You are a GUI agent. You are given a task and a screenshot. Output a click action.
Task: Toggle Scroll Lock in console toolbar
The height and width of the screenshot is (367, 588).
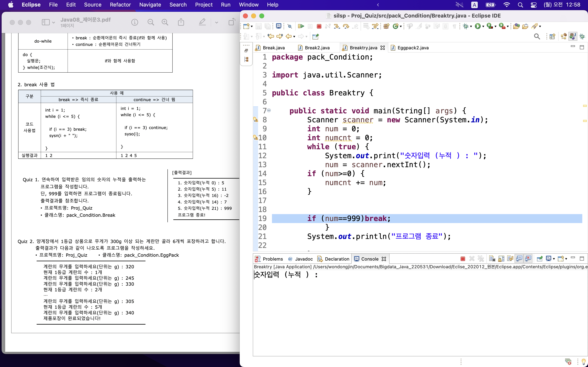[x=501, y=259]
